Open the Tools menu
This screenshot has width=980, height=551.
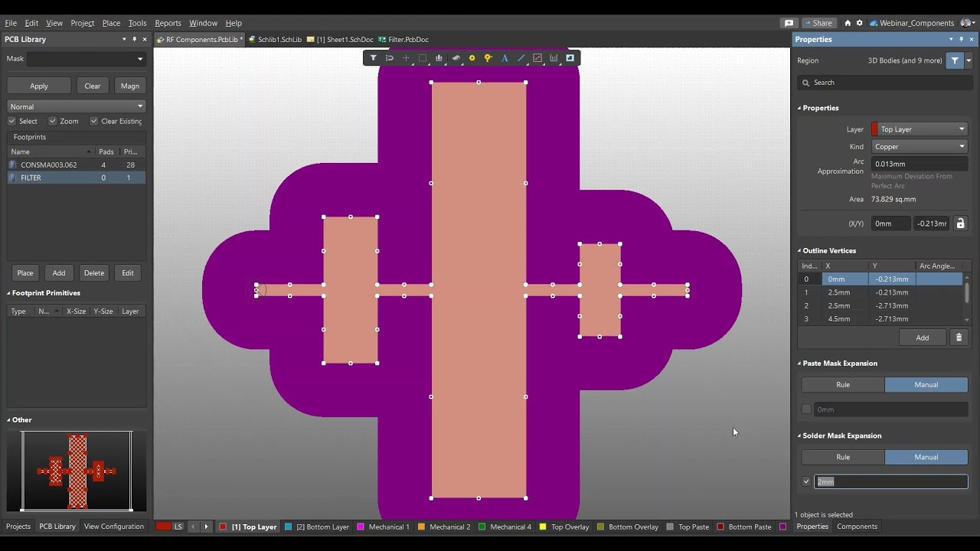point(137,23)
